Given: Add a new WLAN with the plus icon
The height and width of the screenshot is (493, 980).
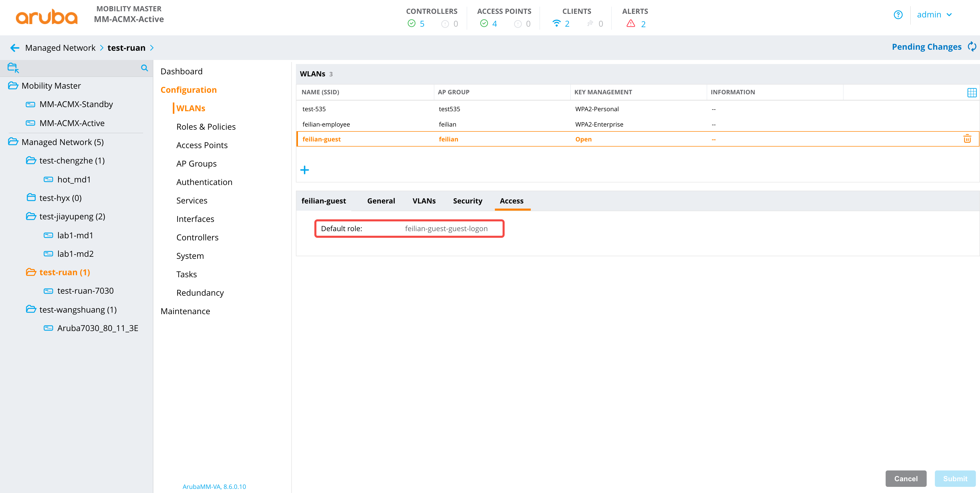Looking at the screenshot, I should [x=304, y=170].
